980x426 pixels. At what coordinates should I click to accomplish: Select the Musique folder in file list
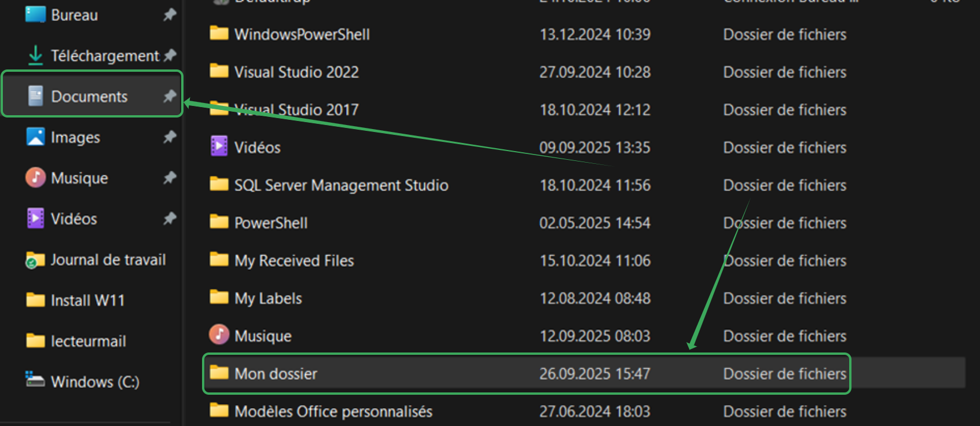point(585,336)
